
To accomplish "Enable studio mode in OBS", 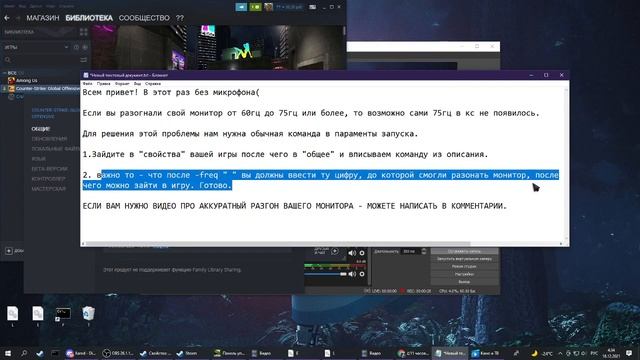I will click(464, 267).
